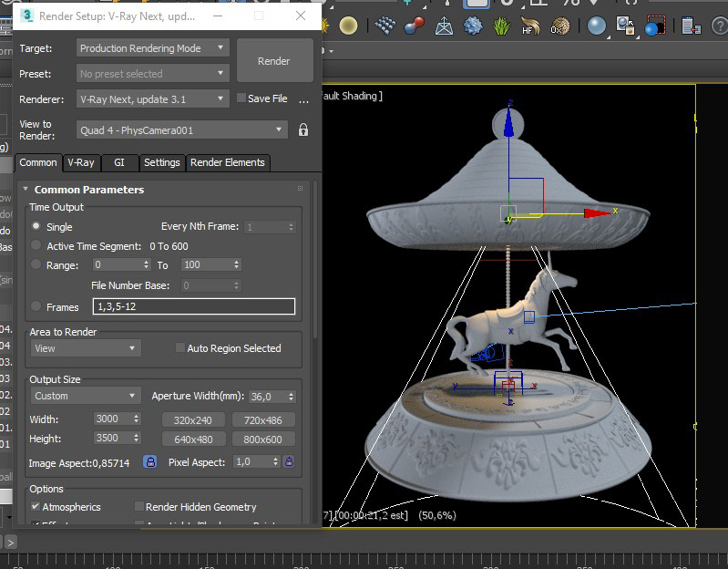
Task: Click the glossy blue sphere material icon
Action: (597, 26)
